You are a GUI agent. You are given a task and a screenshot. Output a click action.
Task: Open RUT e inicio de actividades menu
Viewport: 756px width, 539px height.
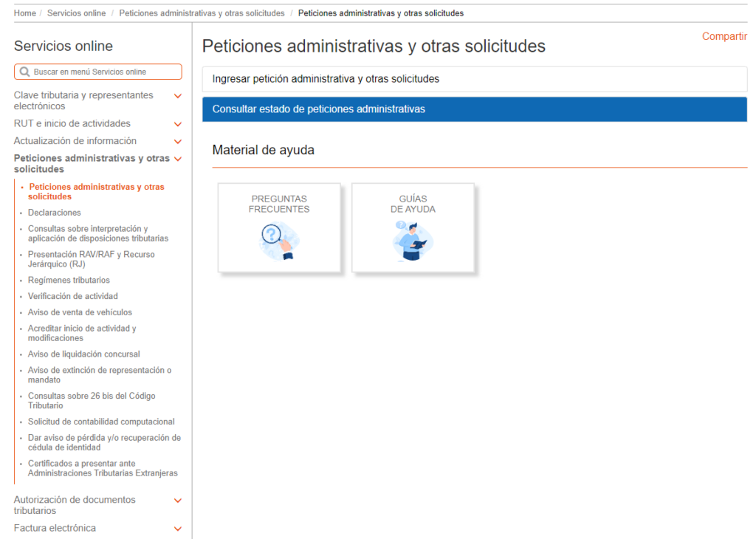pos(72,123)
